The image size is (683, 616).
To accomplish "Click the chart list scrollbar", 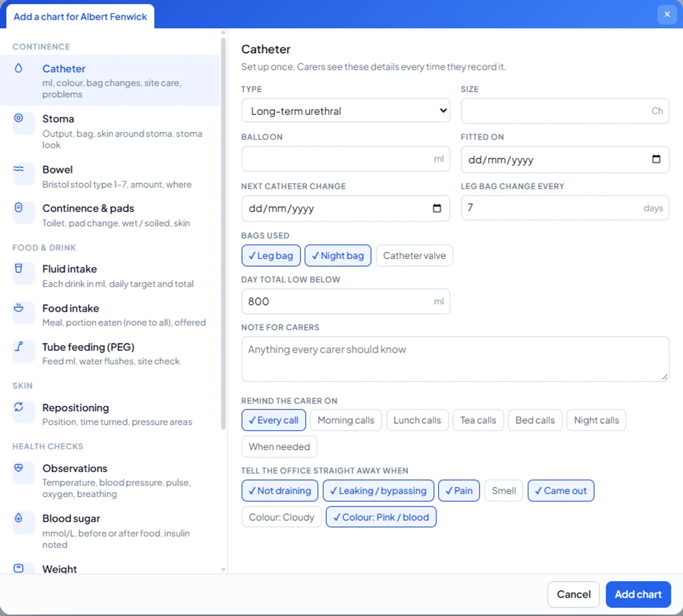I will 223,233.
